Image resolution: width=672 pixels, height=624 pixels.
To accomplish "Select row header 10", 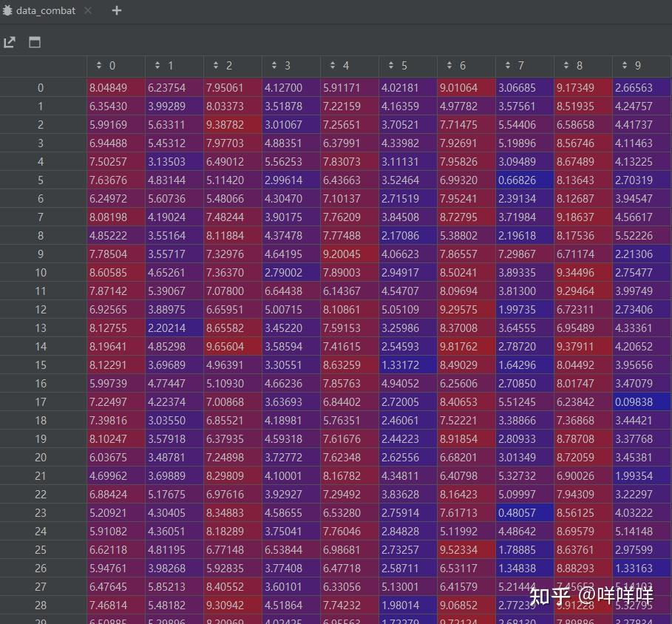I will pyautogui.click(x=41, y=272).
